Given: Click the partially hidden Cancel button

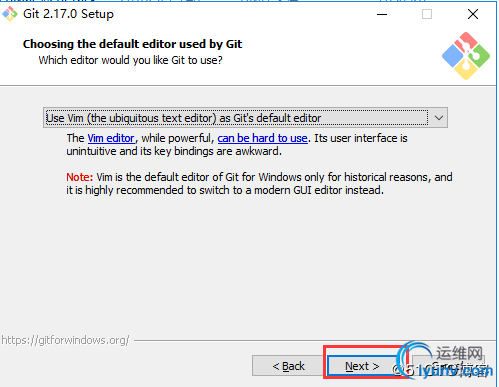Looking at the screenshot, I should click(448, 366).
